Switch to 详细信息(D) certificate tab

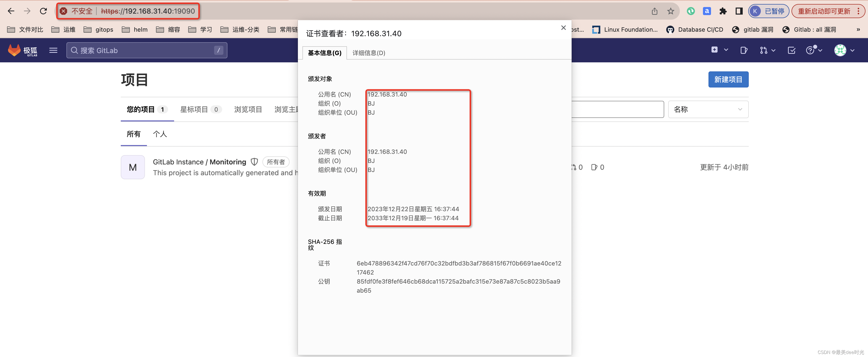click(369, 53)
